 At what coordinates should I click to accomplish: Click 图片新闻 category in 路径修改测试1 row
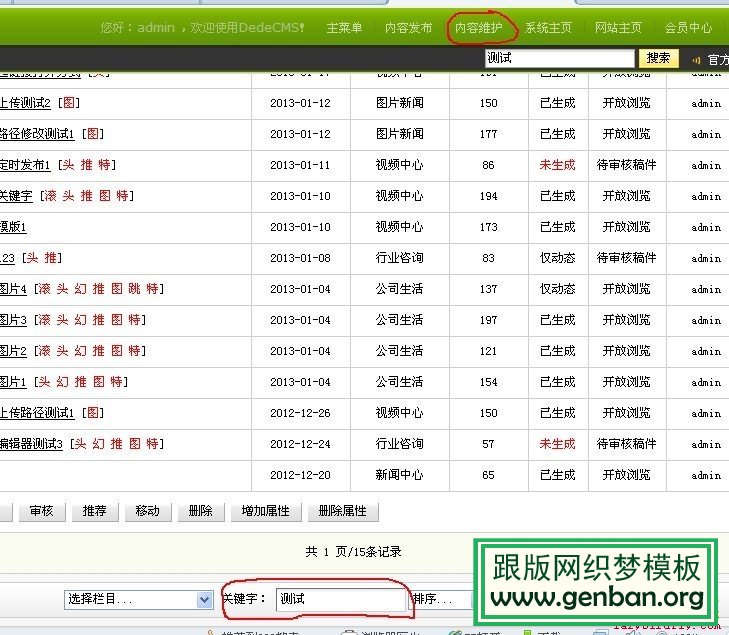coord(399,134)
